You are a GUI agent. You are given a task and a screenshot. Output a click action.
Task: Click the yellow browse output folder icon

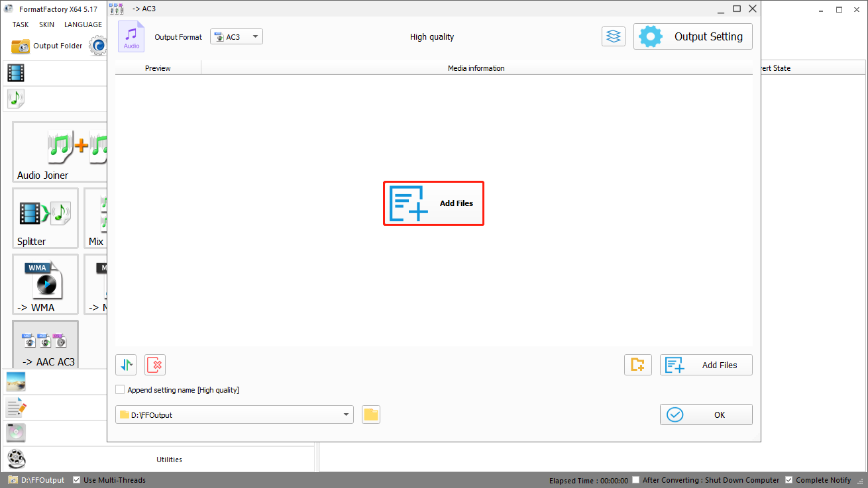pyautogui.click(x=371, y=415)
